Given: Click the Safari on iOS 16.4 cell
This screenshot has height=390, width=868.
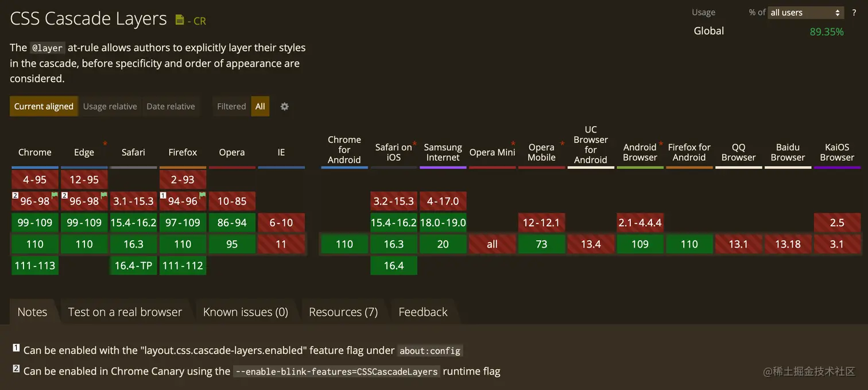Looking at the screenshot, I should tap(393, 265).
